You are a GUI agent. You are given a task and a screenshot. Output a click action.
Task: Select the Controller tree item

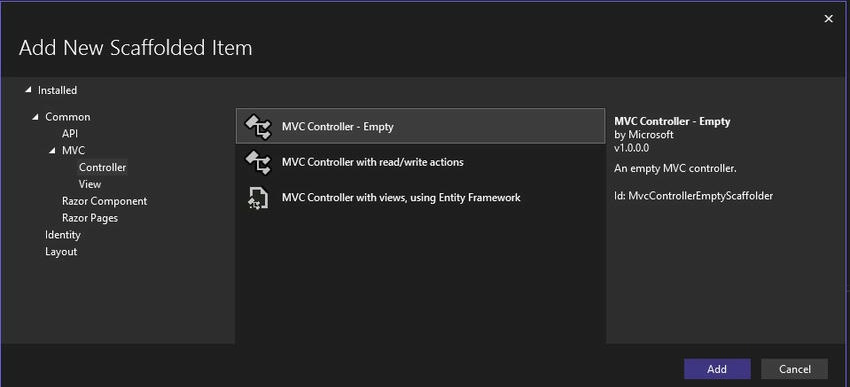point(102,167)
